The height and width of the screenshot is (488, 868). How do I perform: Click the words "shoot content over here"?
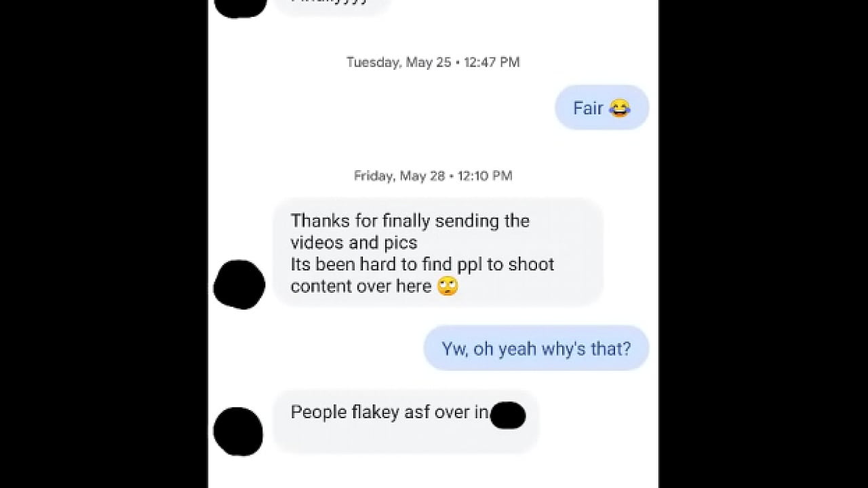pos(422,275)
